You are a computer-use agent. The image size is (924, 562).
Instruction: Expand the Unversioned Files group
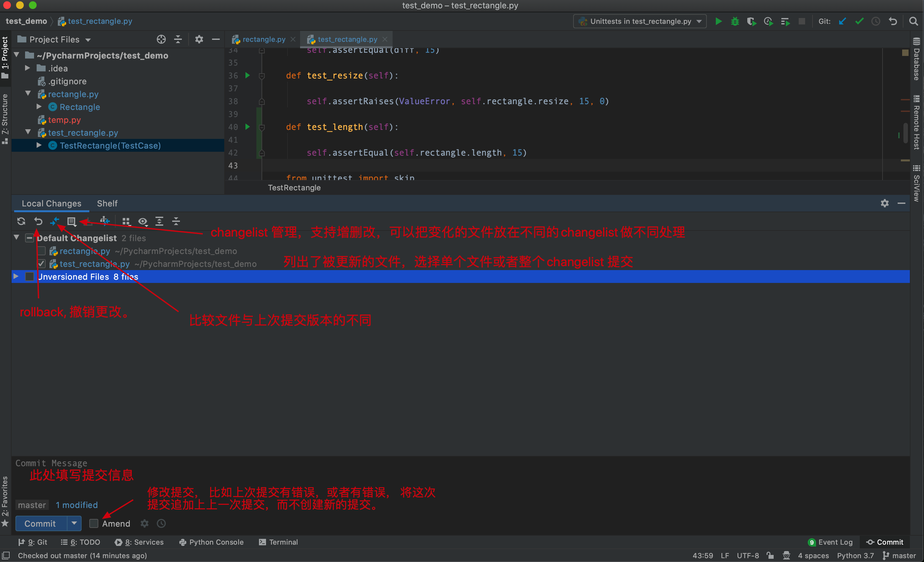pos(16,276)
